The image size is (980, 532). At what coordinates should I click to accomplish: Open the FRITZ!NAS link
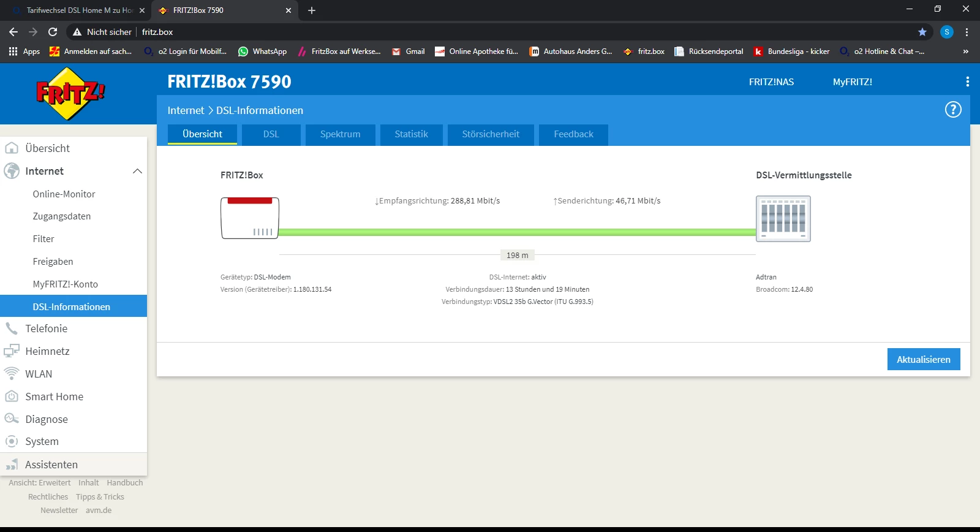pos(771,82)
